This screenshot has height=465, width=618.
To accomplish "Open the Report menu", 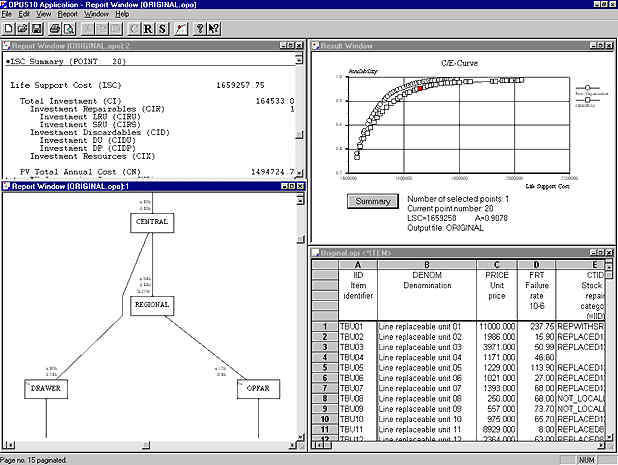I will (67, 14).
